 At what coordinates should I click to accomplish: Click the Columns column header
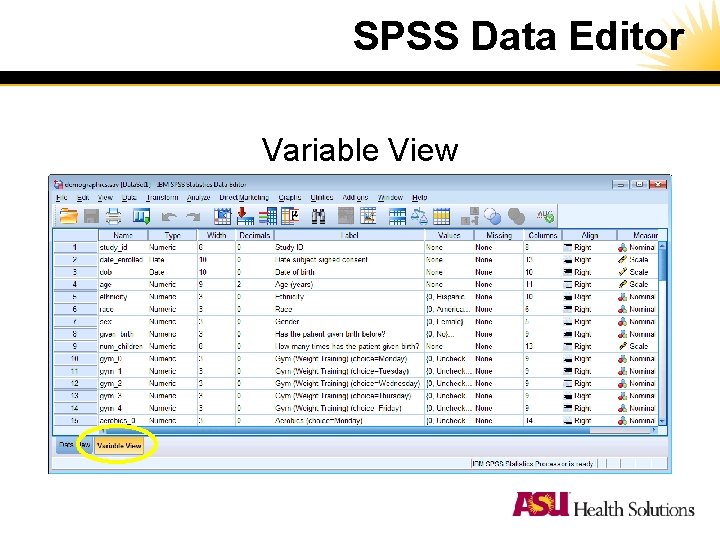click(x=542, y=235)
